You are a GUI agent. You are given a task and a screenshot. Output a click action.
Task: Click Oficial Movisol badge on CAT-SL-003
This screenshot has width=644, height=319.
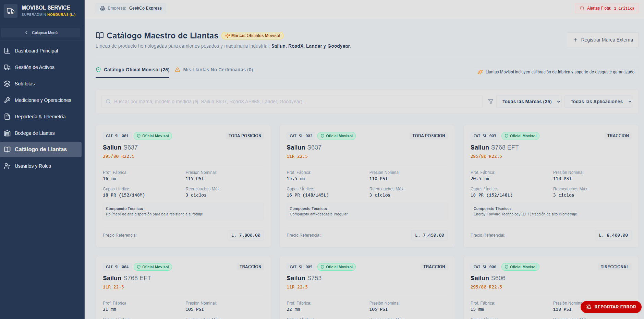520,136
